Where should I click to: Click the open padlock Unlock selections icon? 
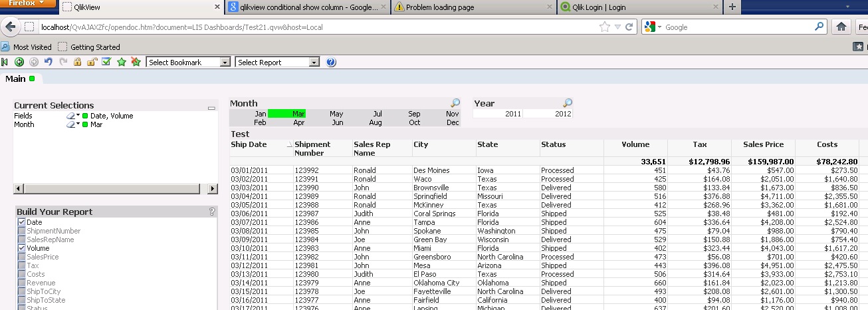(x=92, y=62)
